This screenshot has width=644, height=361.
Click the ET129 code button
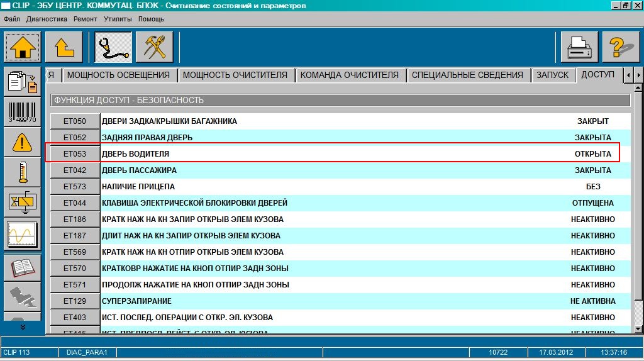tap(75, 301)
